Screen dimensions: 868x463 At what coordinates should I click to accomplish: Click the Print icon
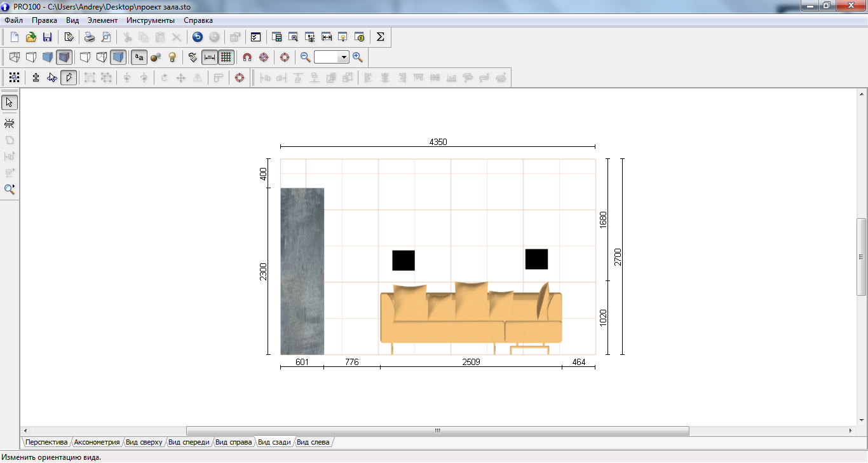[x=90, y=37]
